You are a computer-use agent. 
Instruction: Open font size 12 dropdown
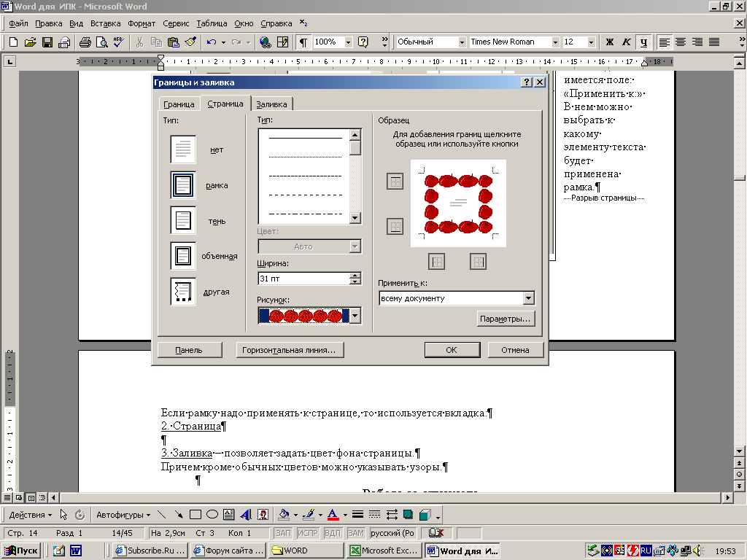click(591, 42)
